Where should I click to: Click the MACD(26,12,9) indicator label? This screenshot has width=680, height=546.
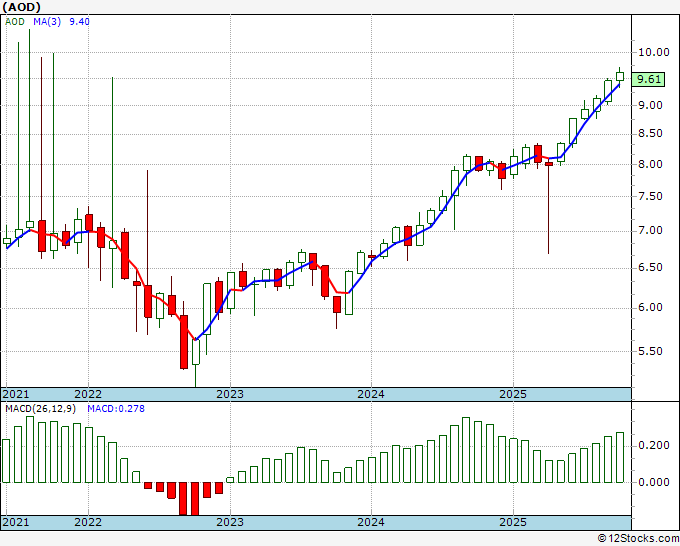coord(41,409)
